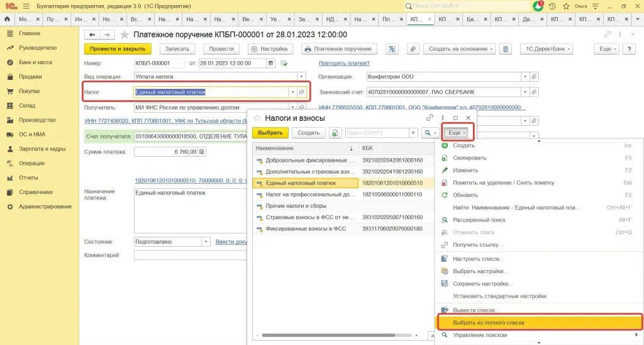Follow the Повторять платеж? link
This screenshot has width=644, height=345.
pyautogui.click(x=344, y=64)
